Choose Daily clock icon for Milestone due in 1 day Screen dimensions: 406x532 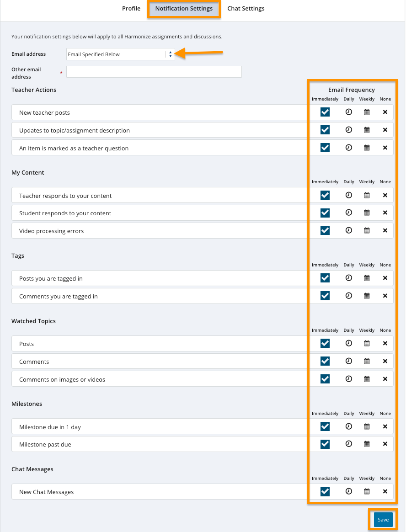point(349,426)
